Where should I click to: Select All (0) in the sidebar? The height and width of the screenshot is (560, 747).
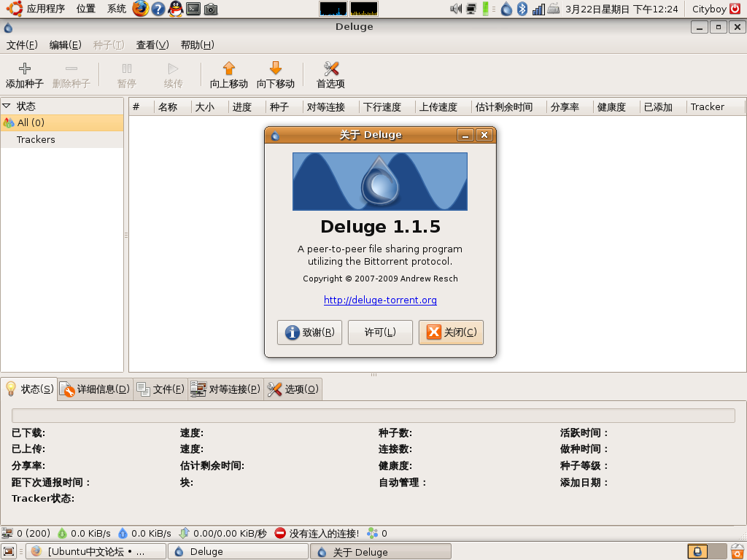pos(62,122)
